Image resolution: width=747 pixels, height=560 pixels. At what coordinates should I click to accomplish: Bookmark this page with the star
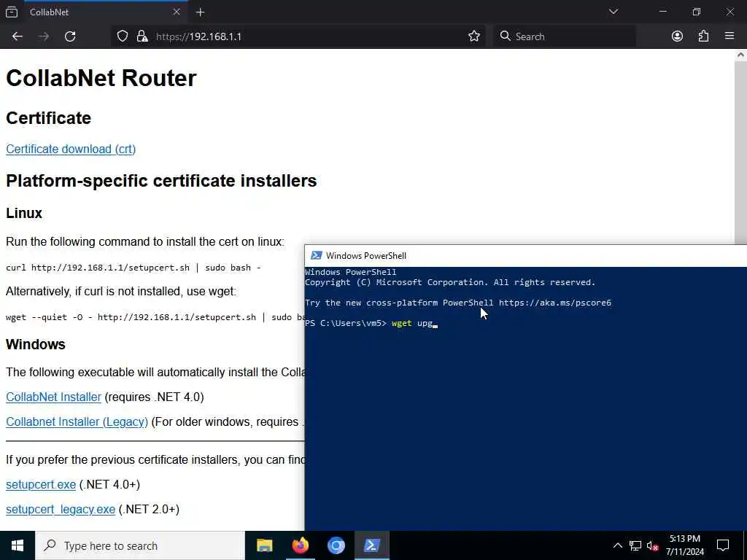point(474,36)
